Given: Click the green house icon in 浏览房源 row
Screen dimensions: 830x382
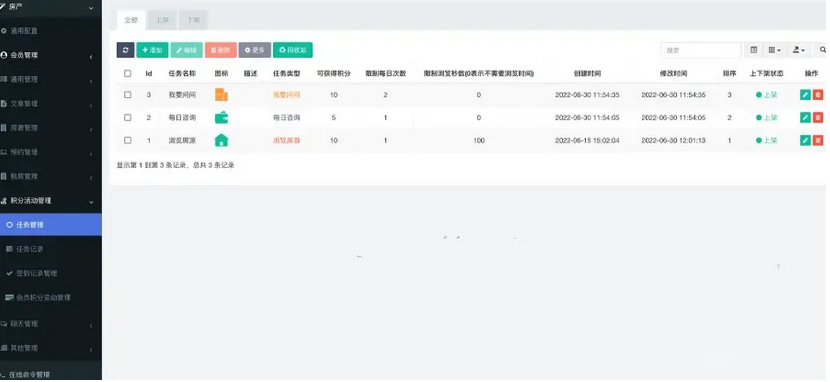Looking at the screenshot, I should pos(221,140).
